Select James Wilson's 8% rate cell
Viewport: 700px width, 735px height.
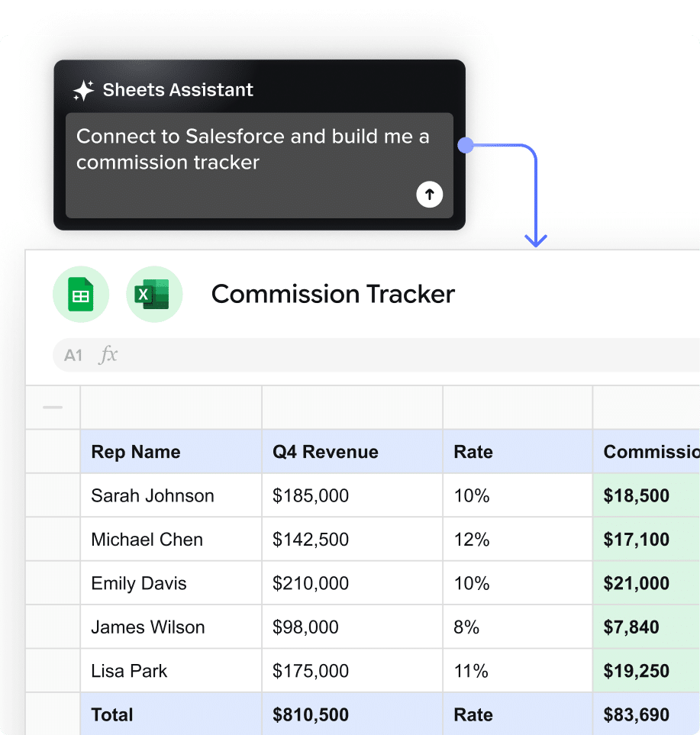(x=517, y=627)
